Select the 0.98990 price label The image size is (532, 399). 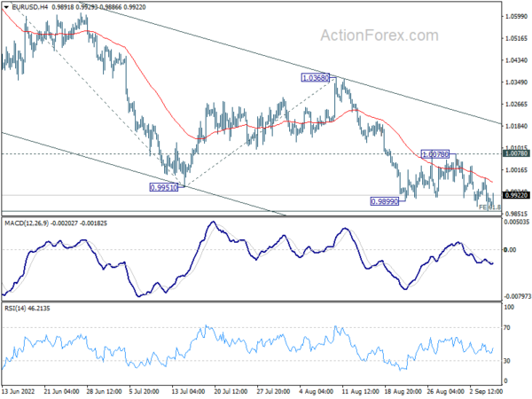click(x=385, y=201)
